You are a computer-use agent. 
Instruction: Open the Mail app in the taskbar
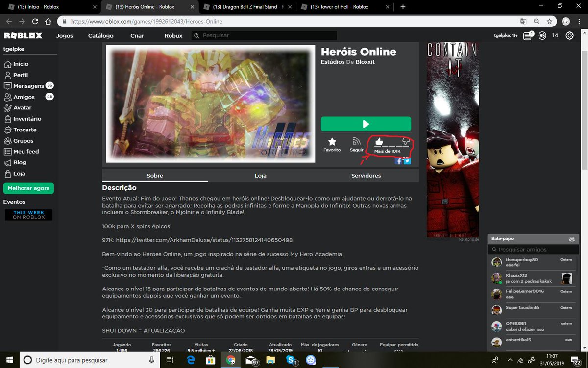coord(252,360)
